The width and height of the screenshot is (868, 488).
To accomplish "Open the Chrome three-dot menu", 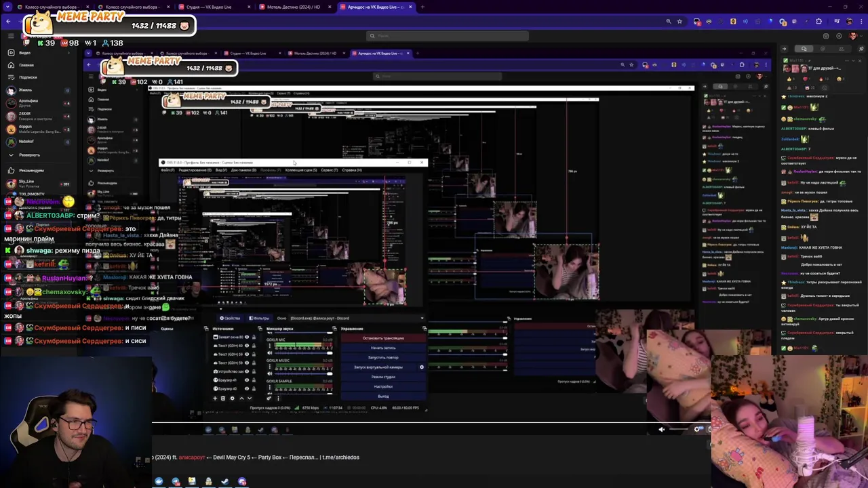I will click(x=861, y=22).
